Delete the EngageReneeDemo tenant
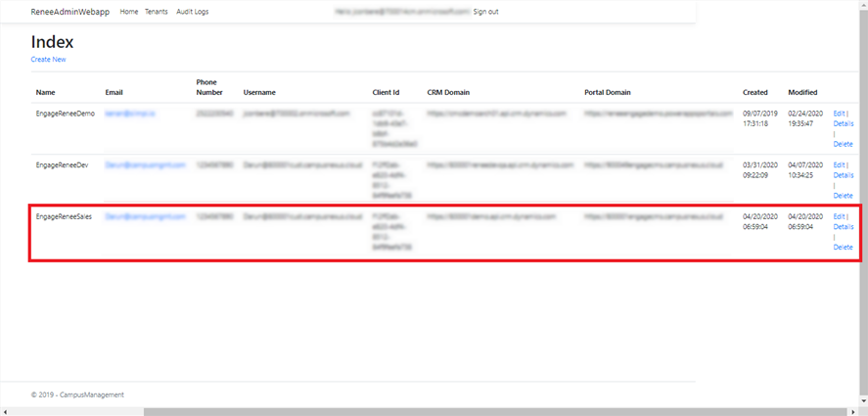This screenshot has height=416, width=868. 843,144
